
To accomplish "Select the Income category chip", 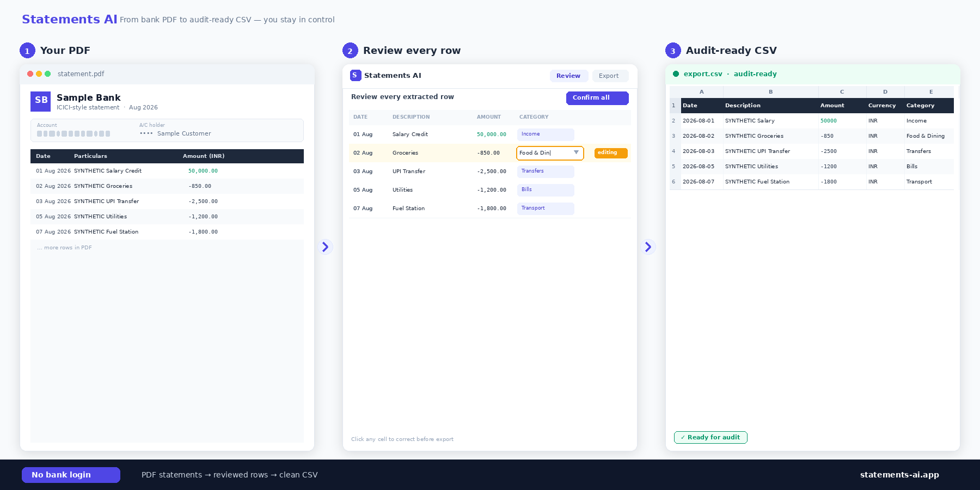I will pyautogui.click(x=546, y=134).
